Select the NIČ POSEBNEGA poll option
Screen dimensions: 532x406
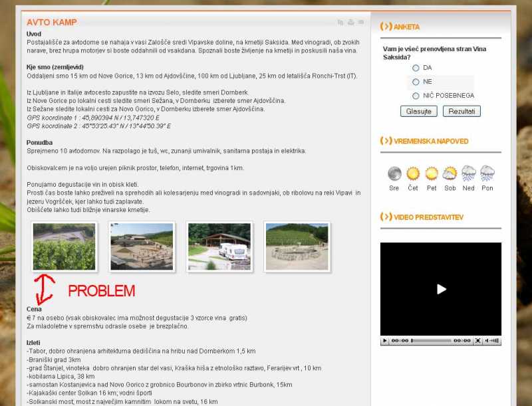416,96
